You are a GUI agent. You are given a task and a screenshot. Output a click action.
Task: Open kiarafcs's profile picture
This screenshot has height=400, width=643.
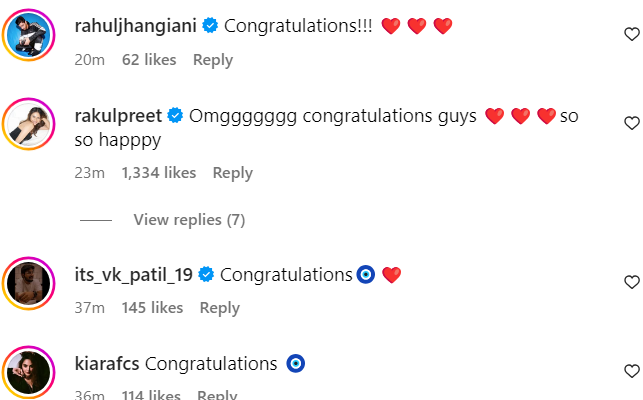[x=29, y=372]
